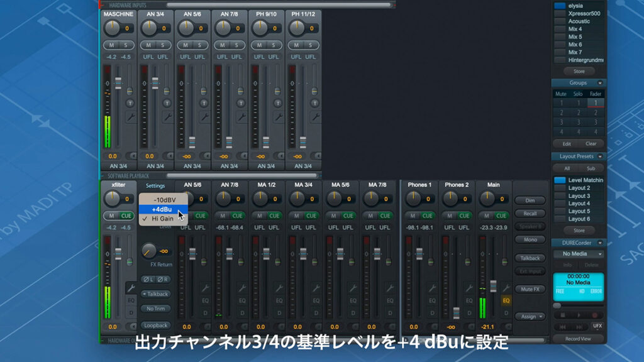The width and height of the screenshot is (644, 362).
Task: Click the UFX icon in the DURECorder section
Action: 597,326
